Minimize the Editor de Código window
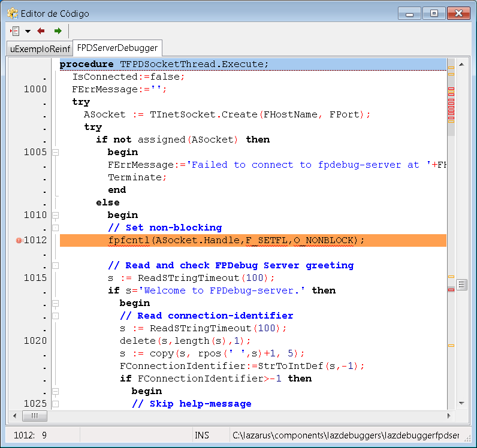 [409, 13]
